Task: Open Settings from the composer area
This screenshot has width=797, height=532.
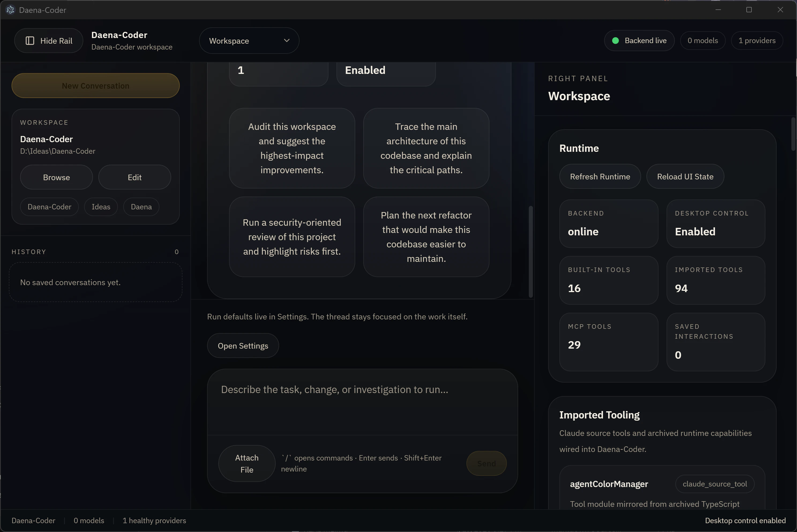Action: coord(243,346)
